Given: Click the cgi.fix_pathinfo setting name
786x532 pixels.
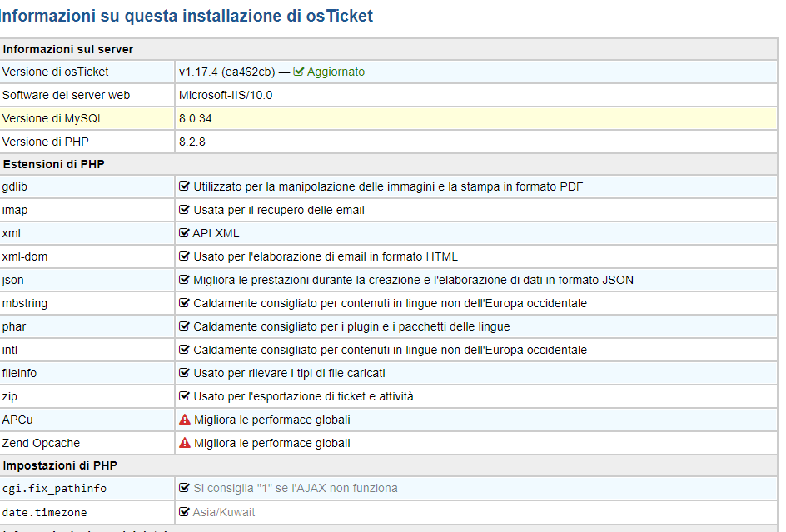Looking at the screenshot, I should (54, 488).
